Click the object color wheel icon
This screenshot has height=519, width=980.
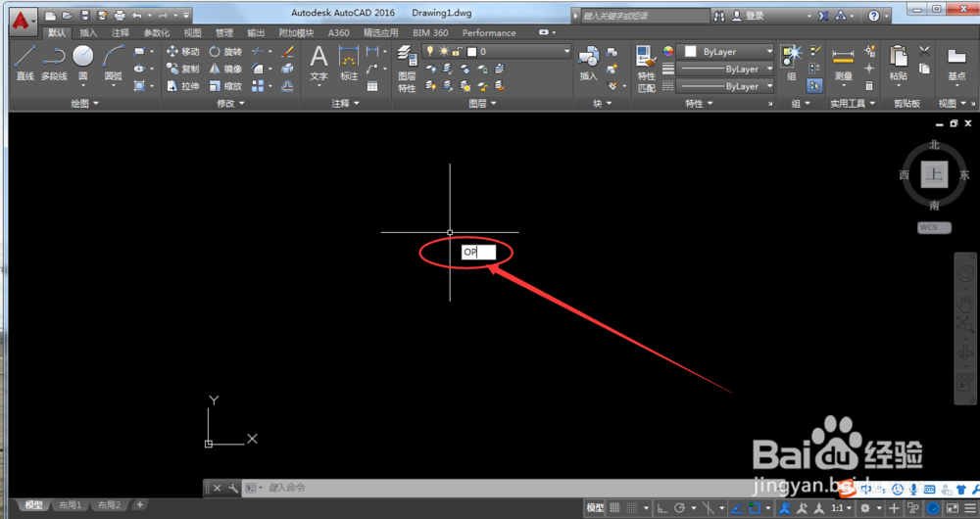[x=668, y=51]
